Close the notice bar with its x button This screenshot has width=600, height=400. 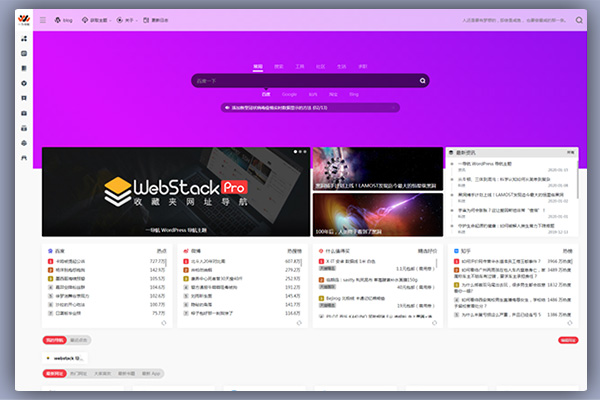click(x=394, y=108)
